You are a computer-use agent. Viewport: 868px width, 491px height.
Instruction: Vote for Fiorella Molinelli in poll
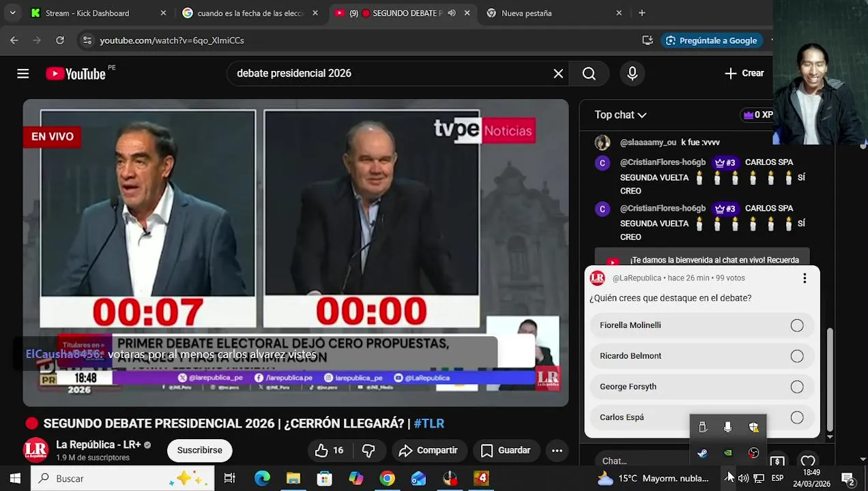tap(702, 325)
